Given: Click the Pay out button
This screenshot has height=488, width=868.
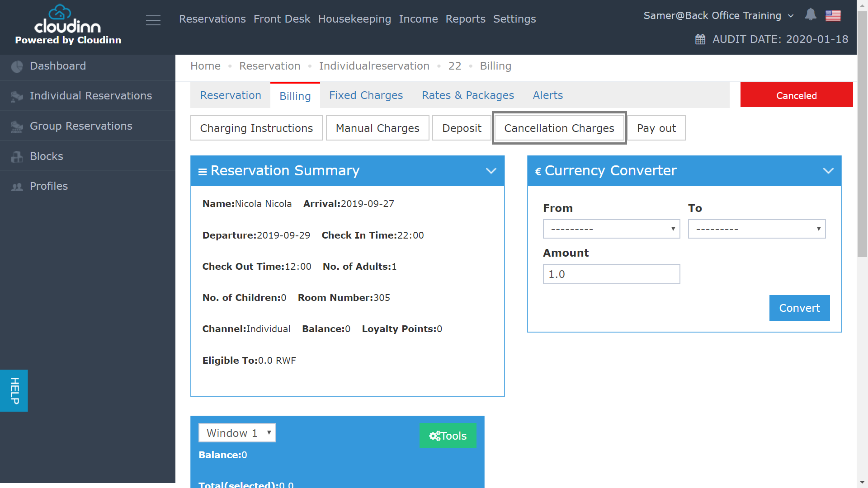Looking at the screenshot, I should (656, 128).
